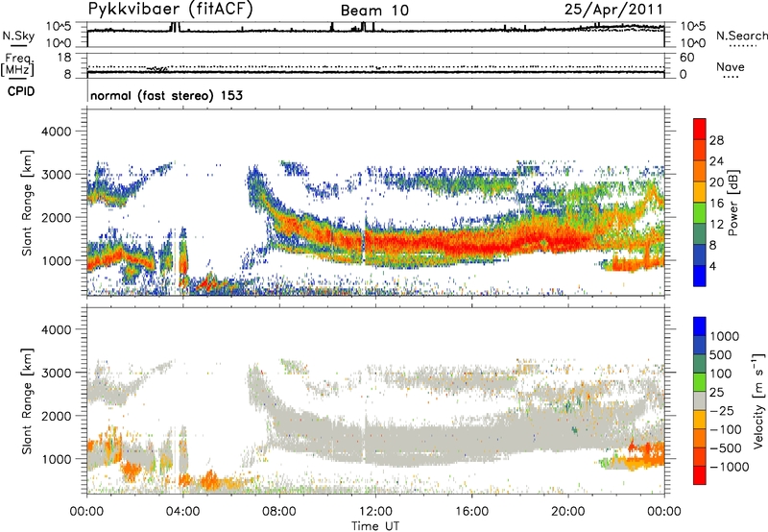Click the 'Freq. [MHz]' axis label
Screen dimensions: 768x532
[17, 65]
